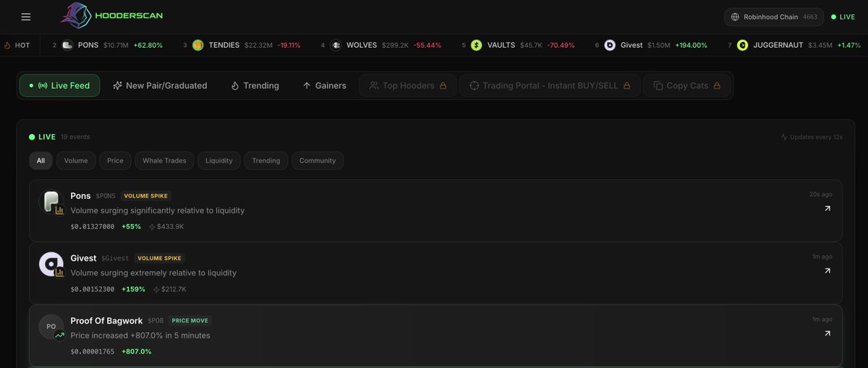Click the Givest VOLUME SPIKE badge
868x368 pixels.
tap(161, 258)
